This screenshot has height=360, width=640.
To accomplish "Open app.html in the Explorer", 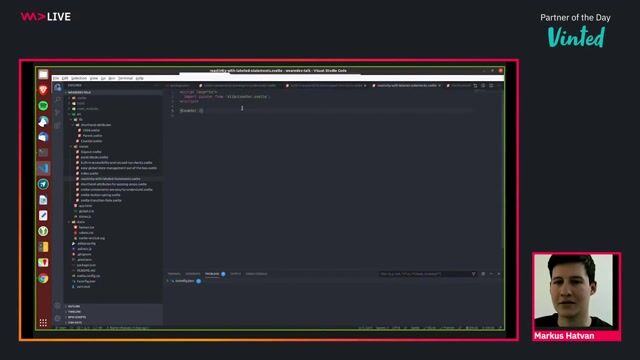I will coord(85,206).
